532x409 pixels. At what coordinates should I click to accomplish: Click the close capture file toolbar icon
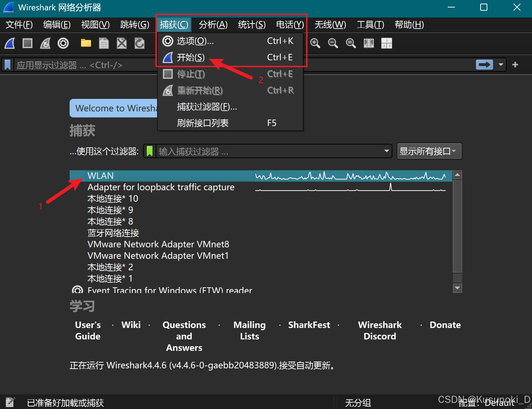click(122, 43)
